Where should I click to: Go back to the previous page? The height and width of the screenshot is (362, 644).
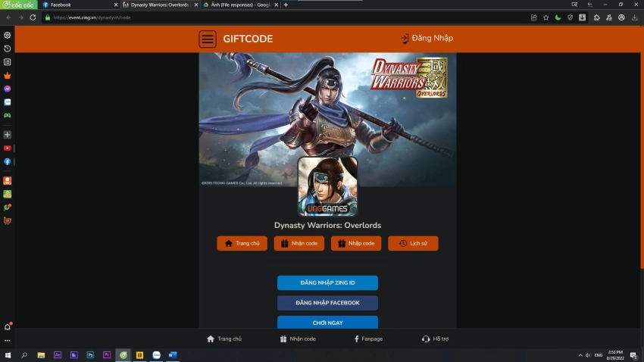click(8, 17)
